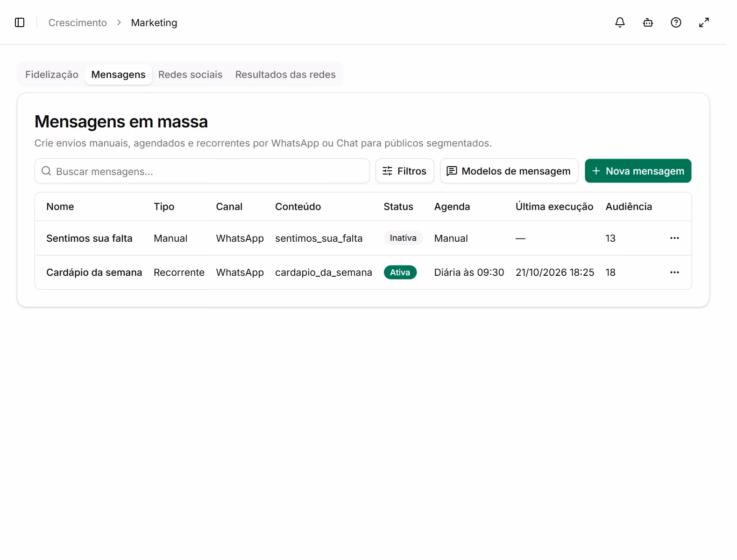Screen dimensions: 737x560
Task: Click WhatsApp in Cardápio da semana row
Action: (240, 272)
